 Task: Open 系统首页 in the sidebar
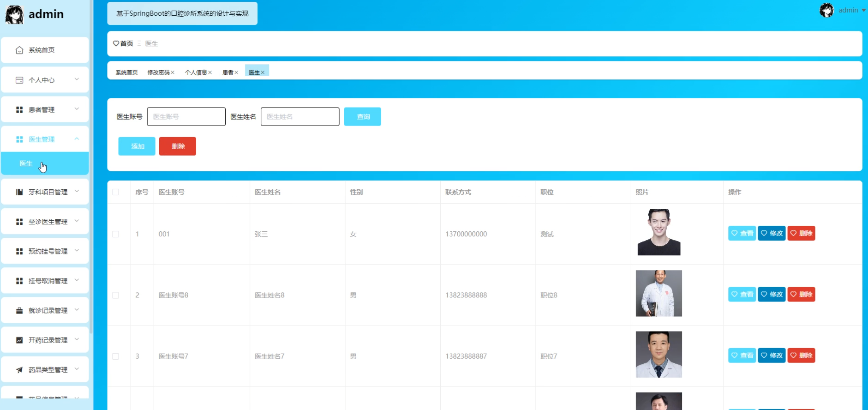45,50
